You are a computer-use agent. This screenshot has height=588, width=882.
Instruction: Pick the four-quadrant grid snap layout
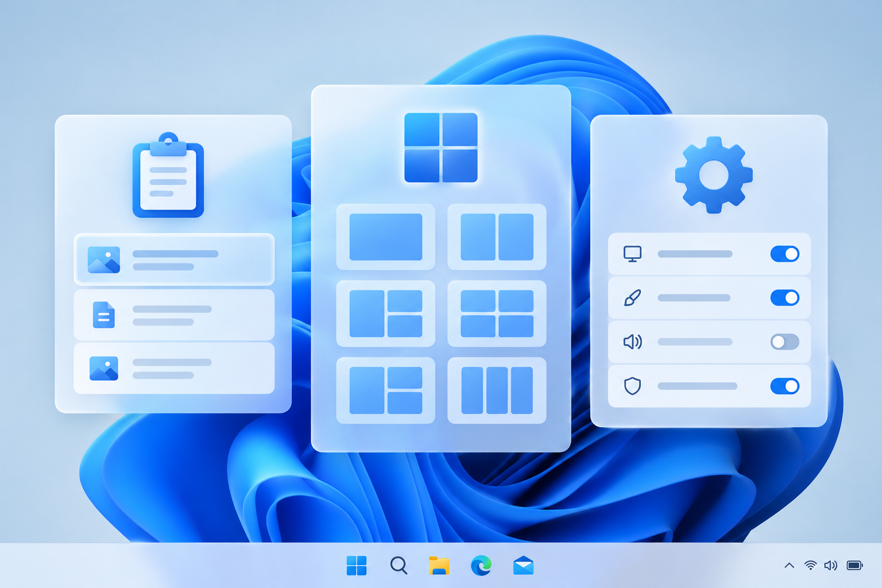(497, 314)
